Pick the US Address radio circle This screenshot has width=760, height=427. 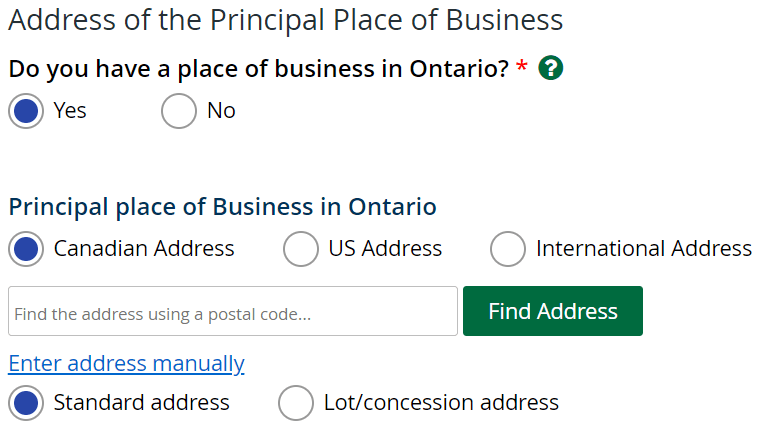[x=301, y=249]
